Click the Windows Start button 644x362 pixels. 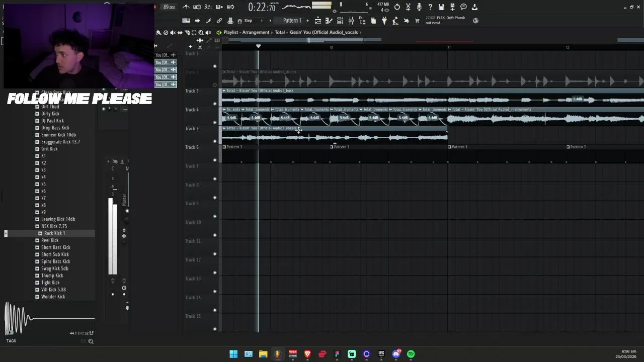[233, 354]
